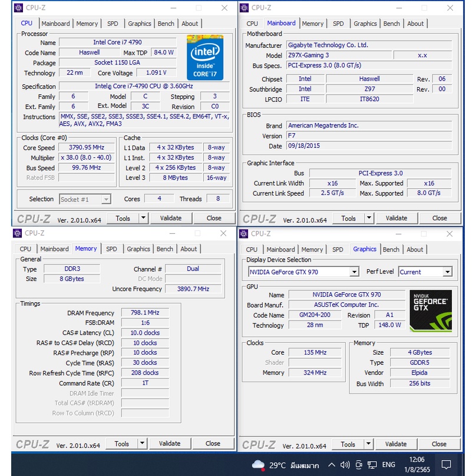The height and width of the screenshot is (476, 476).
Task: Click the weather cloud icon on taskbar
Action: [x=258, y=465]
